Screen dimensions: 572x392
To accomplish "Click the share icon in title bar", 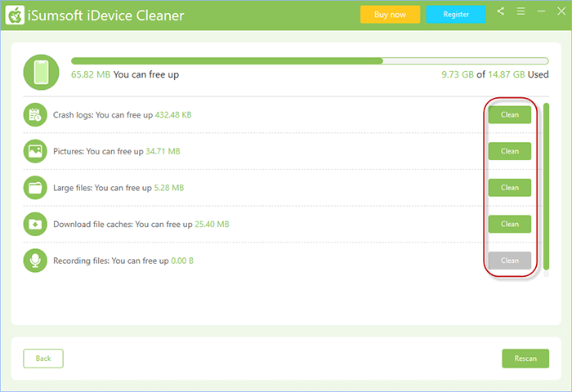I will pos(500,11).
